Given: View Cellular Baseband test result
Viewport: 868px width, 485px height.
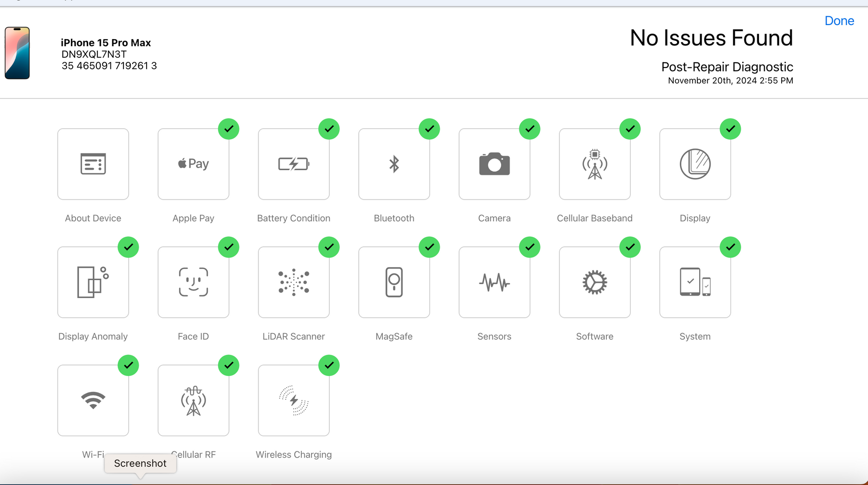Looking at the screenshot, I should click(x=595, y=164).
